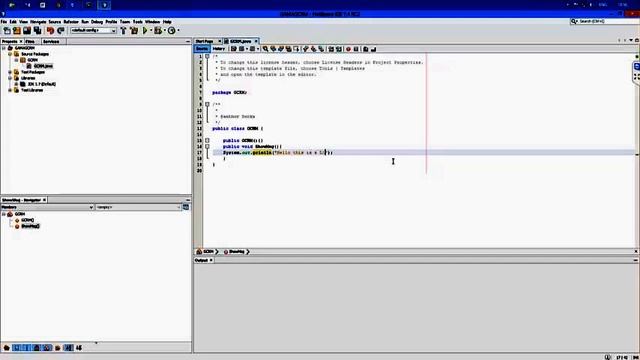
Task: Open the Debug menu
Action: [x=97, y=22]
